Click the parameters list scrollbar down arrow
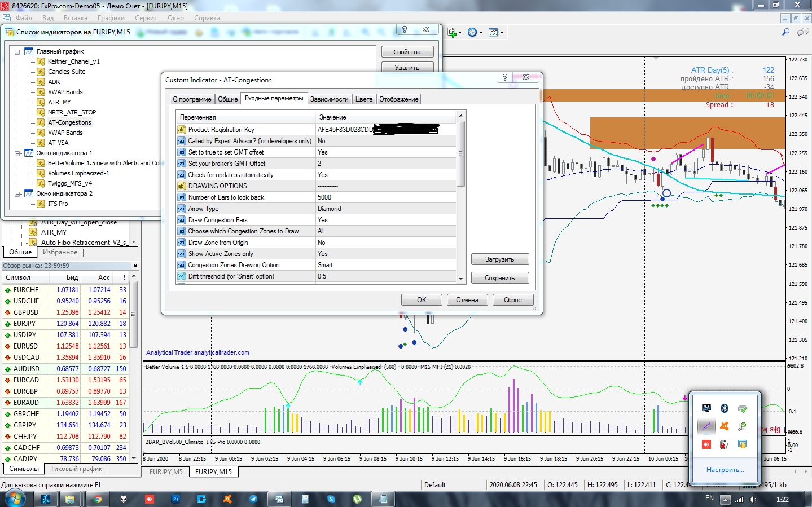 [461, 279]
